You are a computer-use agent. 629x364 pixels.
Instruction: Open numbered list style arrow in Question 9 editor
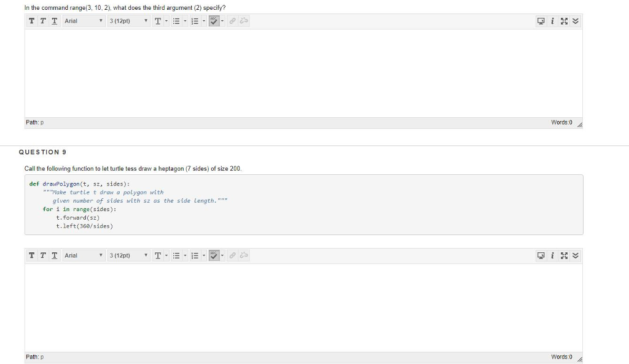point(204,255)
